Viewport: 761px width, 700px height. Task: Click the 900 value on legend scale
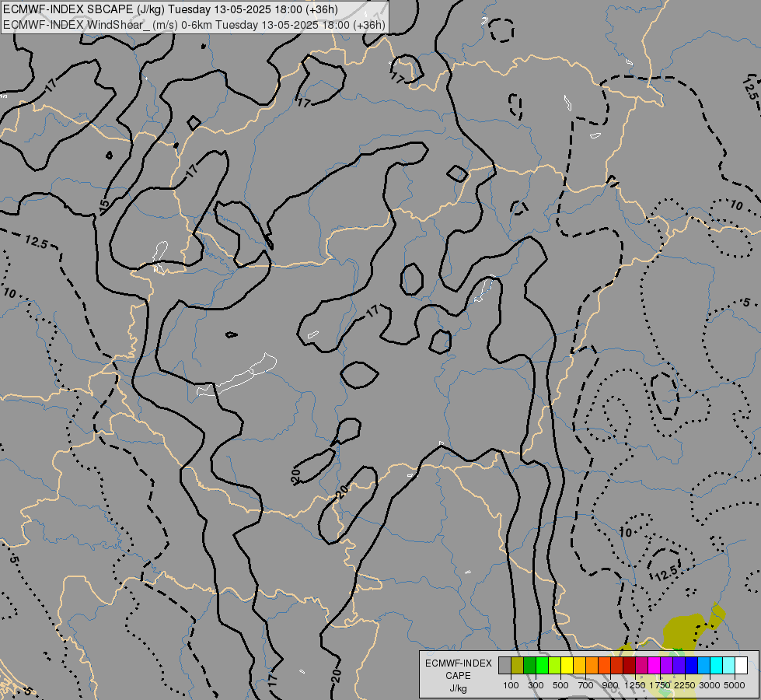(x=610, y=685)
